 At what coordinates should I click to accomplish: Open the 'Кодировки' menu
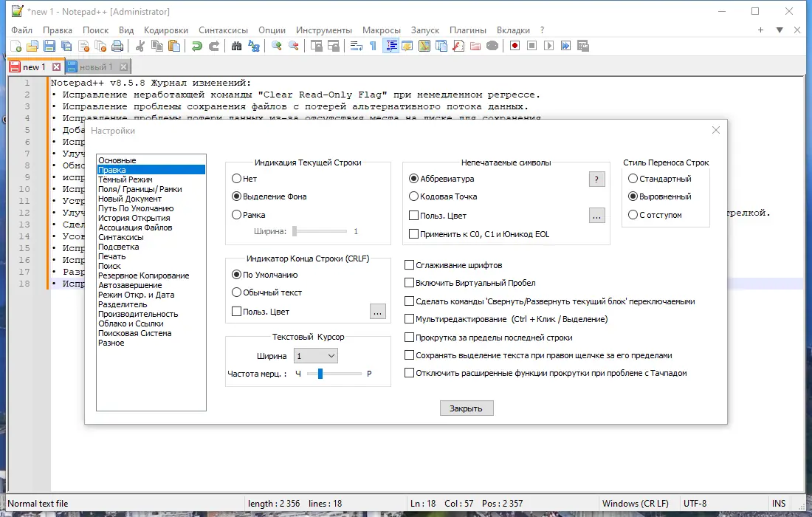coord(165,30)
